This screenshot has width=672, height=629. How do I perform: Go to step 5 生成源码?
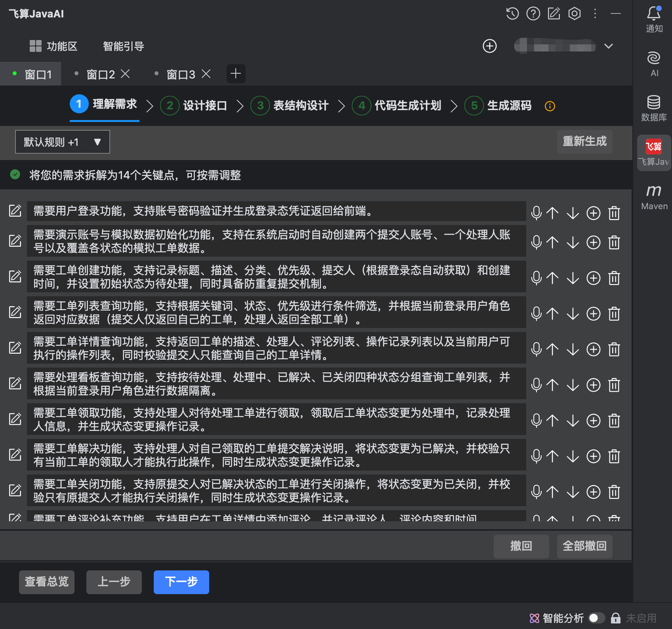pyautogui.click(x=498, y=106)
